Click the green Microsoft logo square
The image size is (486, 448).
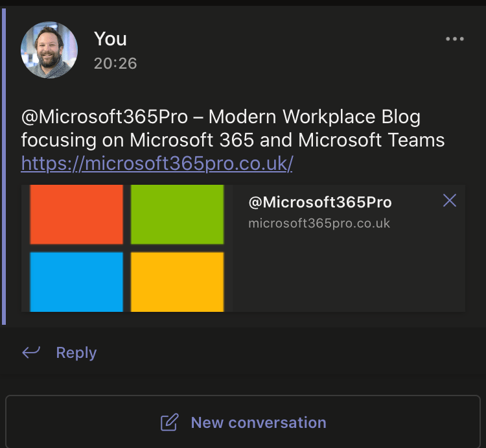click(177, 214)
